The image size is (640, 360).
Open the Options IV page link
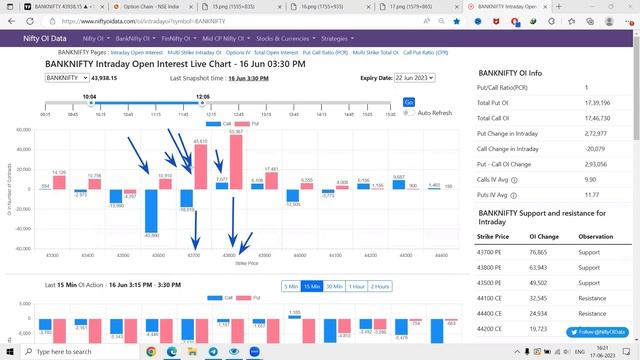coord(238,53)
